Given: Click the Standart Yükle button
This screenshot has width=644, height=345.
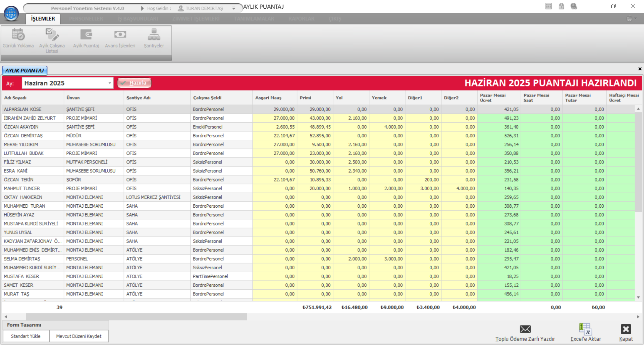Looking at the screenshot, I should point(26,336).
